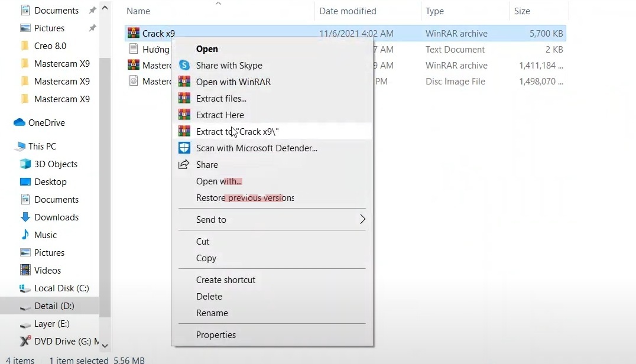Choose Open from the context menu
Image resolution: width=636 pixels, height=364 pixels.
point(272,48)
